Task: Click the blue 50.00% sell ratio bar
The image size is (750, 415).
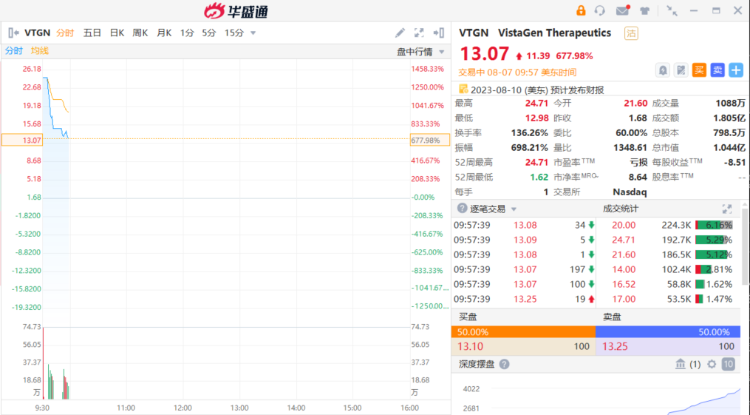Action: click(x=668, y=332)
